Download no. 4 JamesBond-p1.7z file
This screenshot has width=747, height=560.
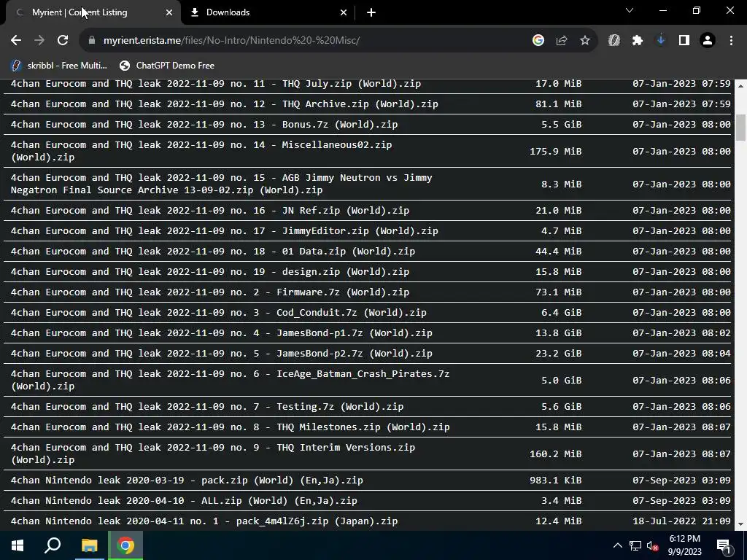pos(222,333)
